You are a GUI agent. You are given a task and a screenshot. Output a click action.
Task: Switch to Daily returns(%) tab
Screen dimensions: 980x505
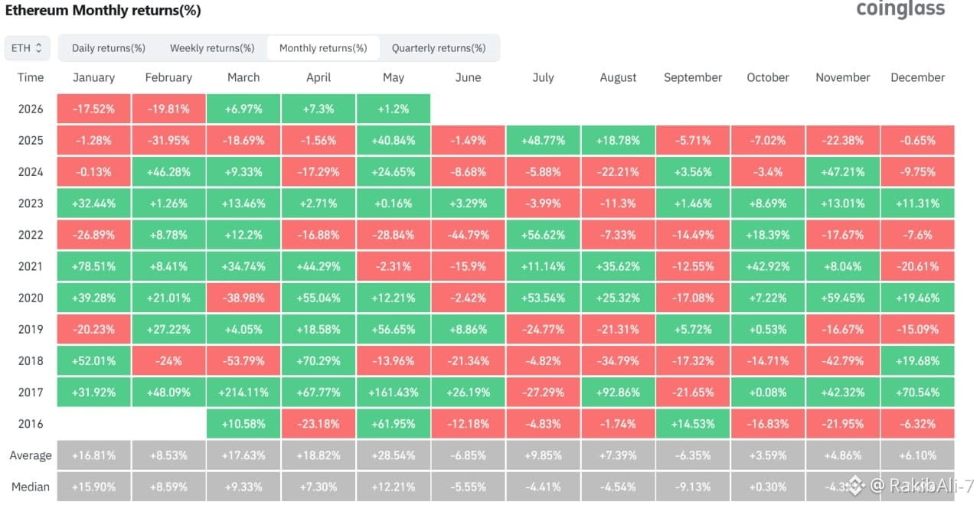[x=109, y=47]
